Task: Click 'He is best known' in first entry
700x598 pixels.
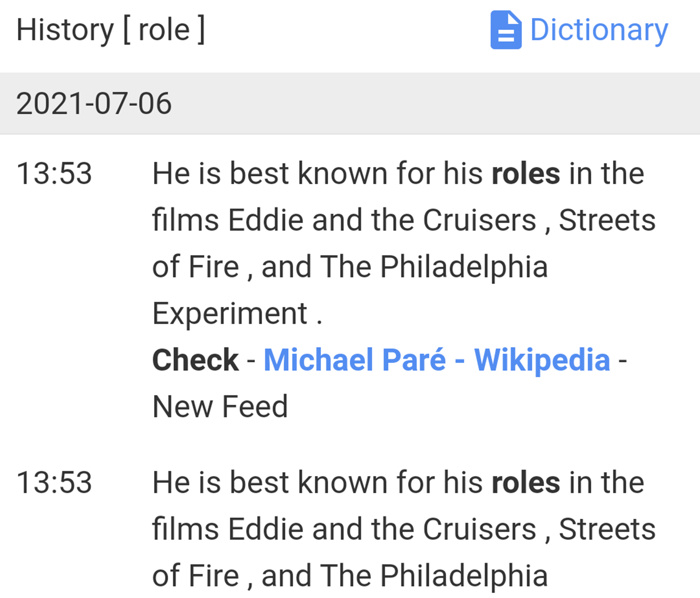Action: point(270,174)
